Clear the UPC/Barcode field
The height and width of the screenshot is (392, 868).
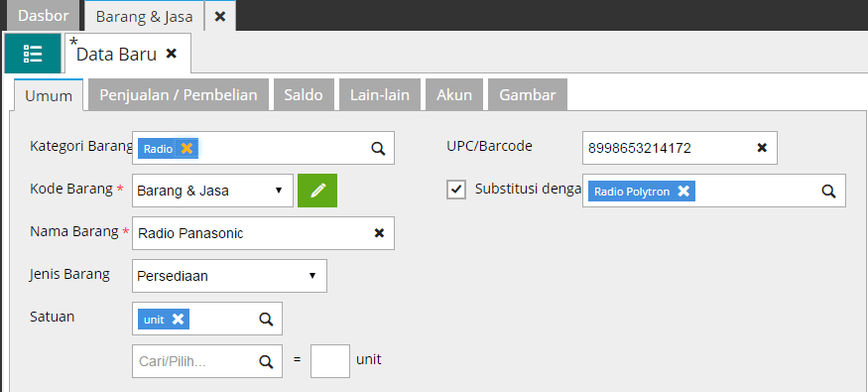[x=762, y=148]
